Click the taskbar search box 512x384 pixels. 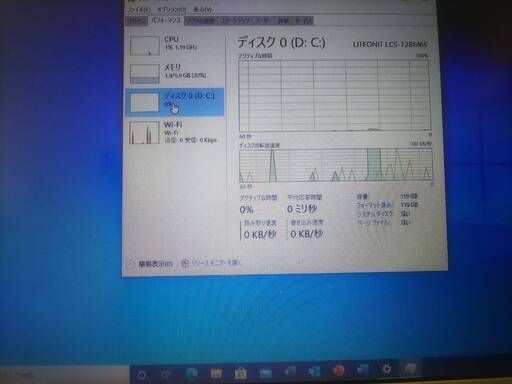[65, 376]
